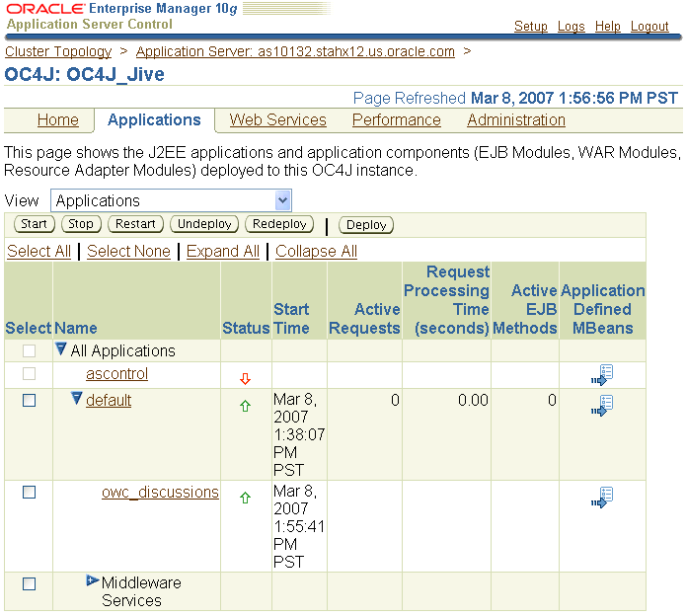This screenshot has height=616, width=686.
Task: Click default start time Mar 8 1:38:07
Action: (x=299, y=434)
